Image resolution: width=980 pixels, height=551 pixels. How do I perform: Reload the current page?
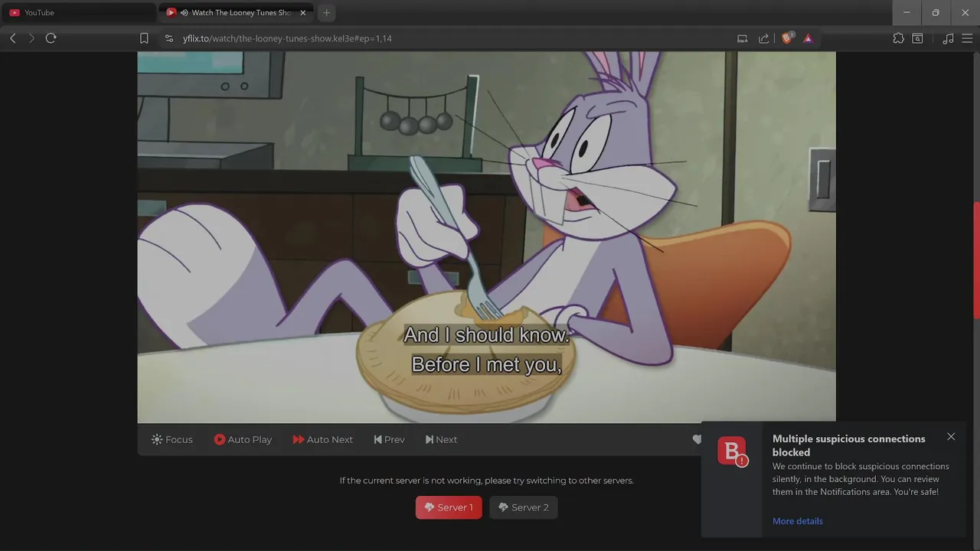pyautogui.click(x=51, y=38)
